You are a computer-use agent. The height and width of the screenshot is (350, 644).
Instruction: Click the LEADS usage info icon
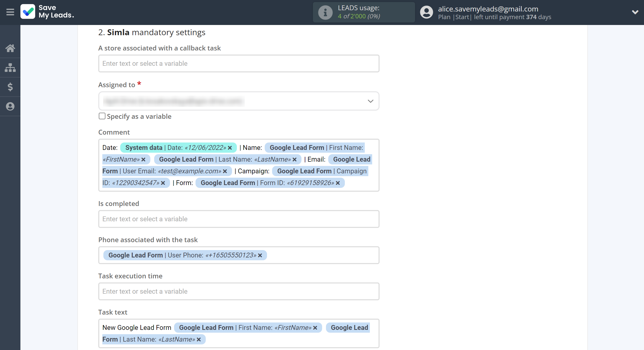325,12
